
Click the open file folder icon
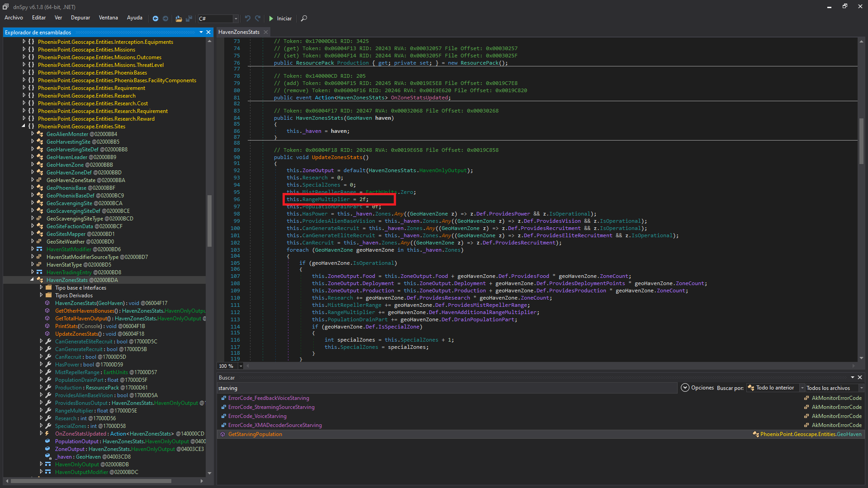[179, 19]
